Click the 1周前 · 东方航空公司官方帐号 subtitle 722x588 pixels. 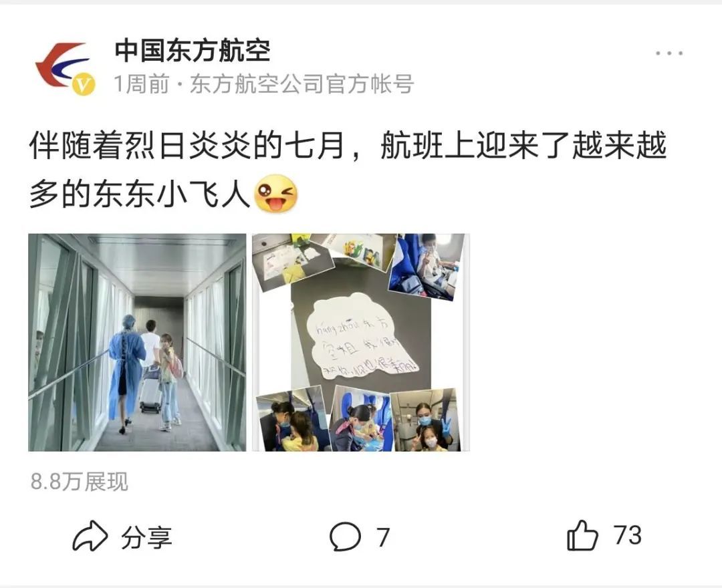coord(264,84)
